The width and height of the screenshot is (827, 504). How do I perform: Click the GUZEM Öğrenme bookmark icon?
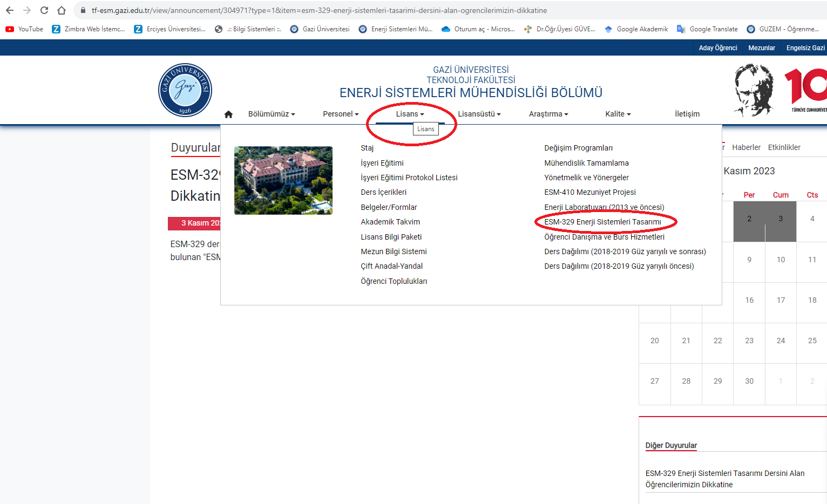coord(751,29)
